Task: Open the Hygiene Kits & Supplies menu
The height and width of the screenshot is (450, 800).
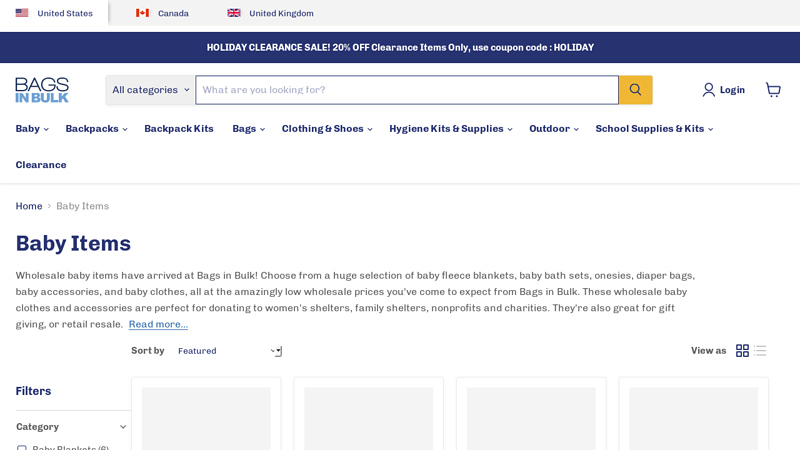Action: 450,129
